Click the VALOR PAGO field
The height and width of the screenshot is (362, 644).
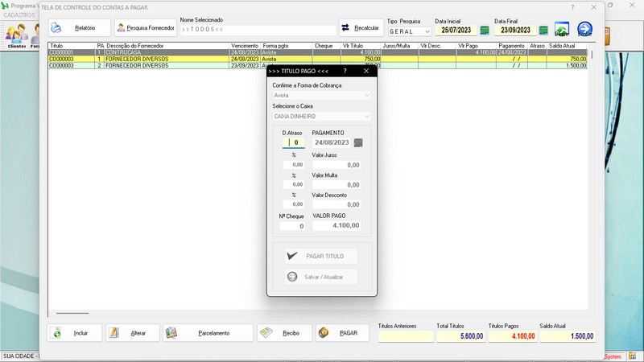click(x=336, y=225)
